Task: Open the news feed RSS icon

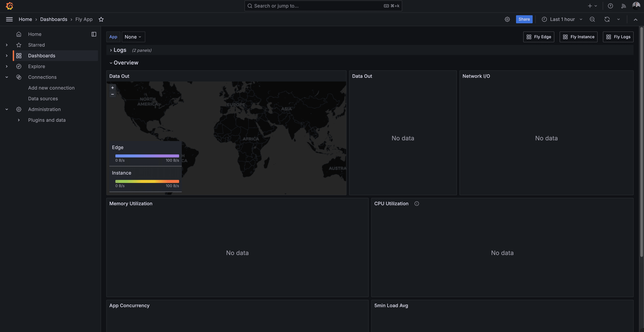Action: (623, 6)
